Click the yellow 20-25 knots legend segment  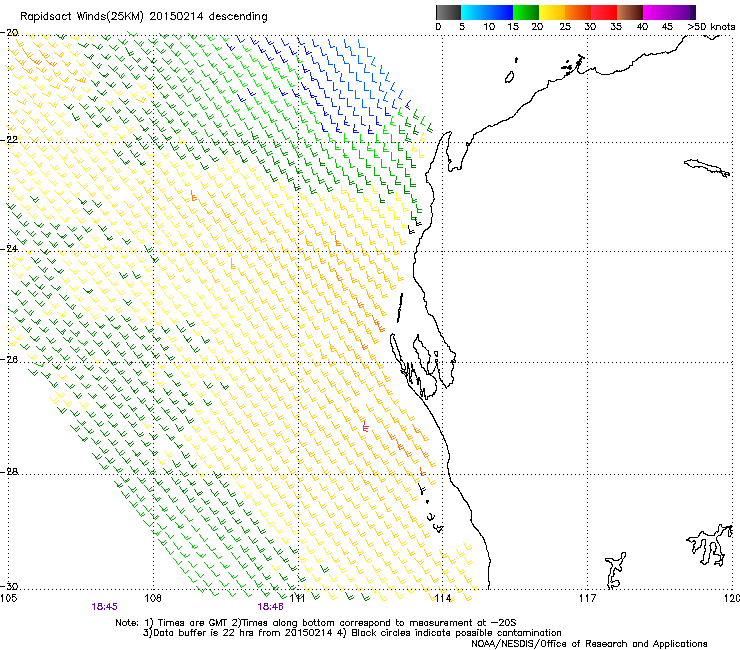coord(552,12)
